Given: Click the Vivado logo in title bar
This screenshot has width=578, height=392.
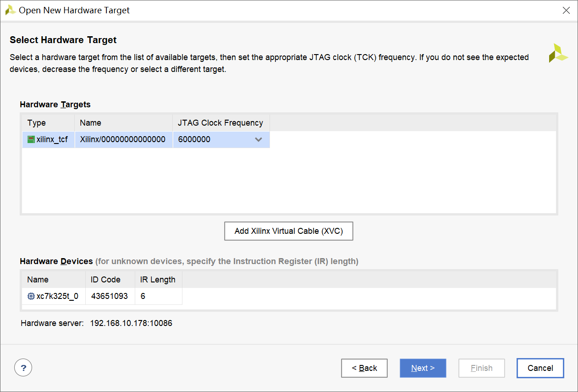Looking at the screenshot, I should coord(11,10).
